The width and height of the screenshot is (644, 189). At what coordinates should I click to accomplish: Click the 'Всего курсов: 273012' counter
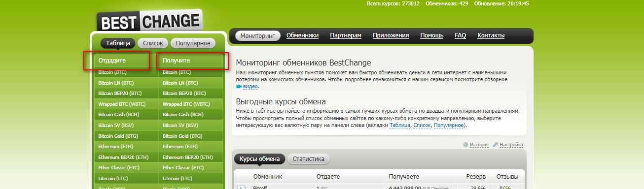pos(394,3)
